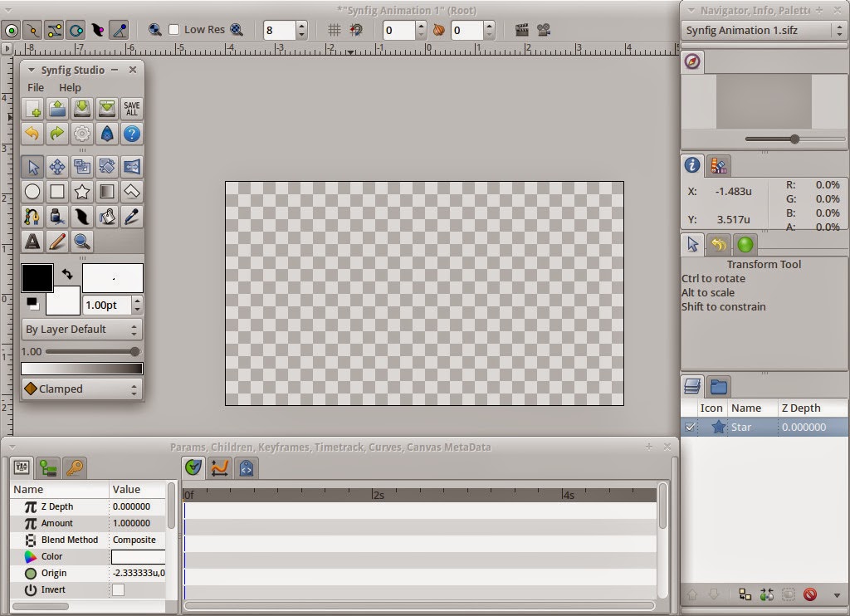Select the Smooth Move tool
Image resolution: width=850 pixels, height=616 pixels.
[x=57, y=167]
